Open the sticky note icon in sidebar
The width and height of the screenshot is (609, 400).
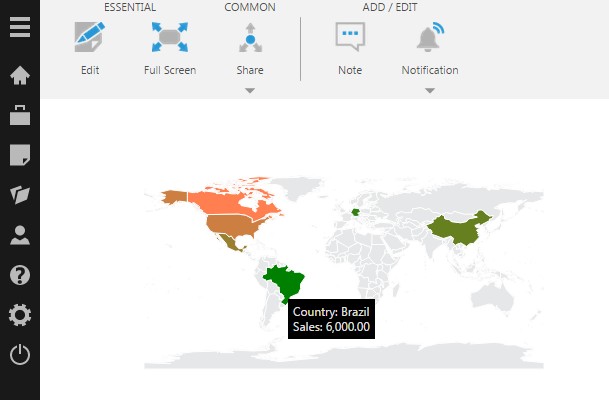(20, 155)
